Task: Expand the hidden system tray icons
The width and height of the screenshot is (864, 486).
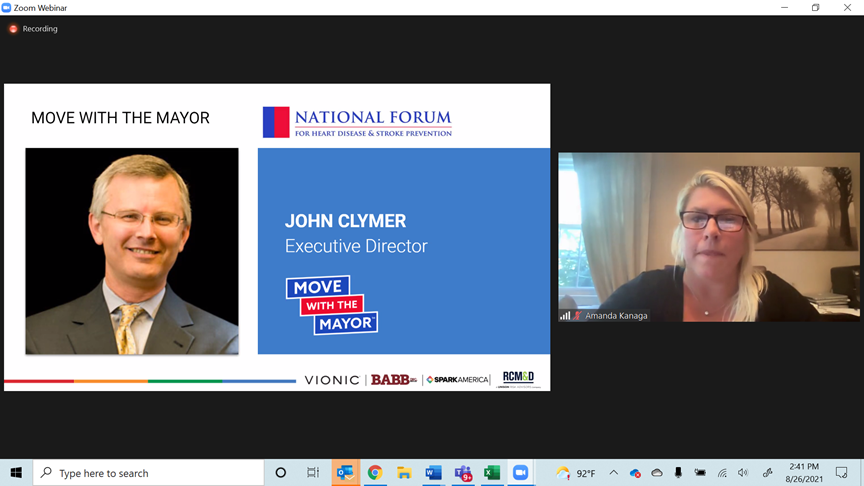Action: tap(613, 473)
